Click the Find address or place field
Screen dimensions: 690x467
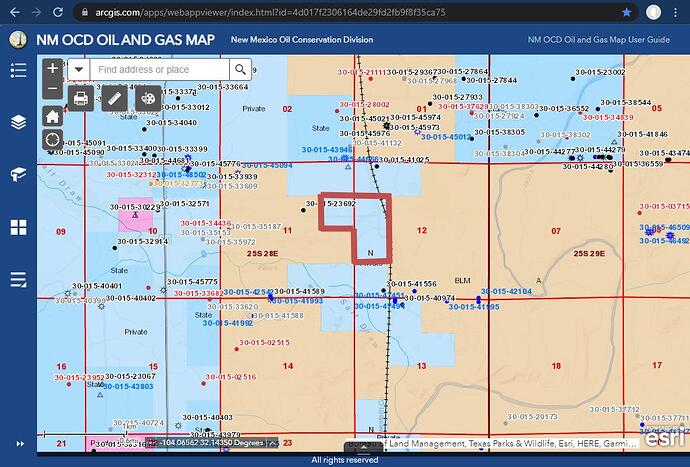tap(158, 69)
